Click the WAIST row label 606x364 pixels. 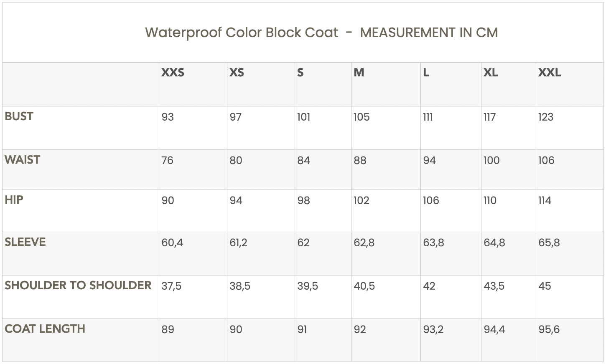pyautogui.click(x=23, y=160)
